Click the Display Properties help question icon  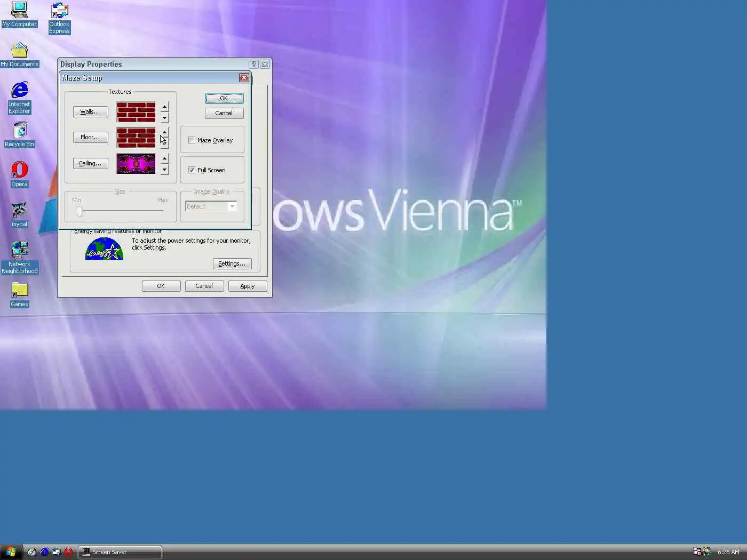point(254,64)
